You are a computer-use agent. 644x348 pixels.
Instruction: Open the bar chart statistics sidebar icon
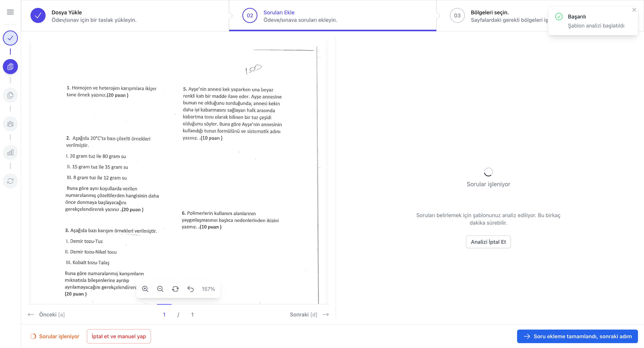click(10, 152)
